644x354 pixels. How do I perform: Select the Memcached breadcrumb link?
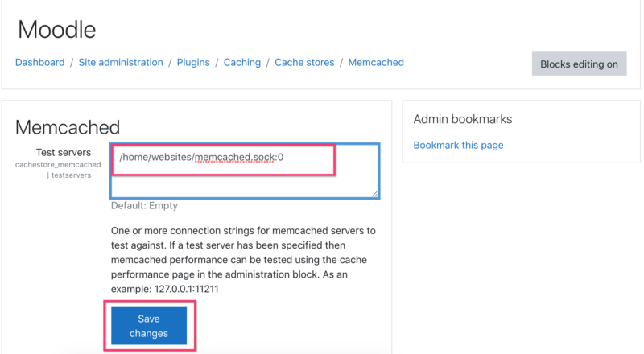point(376,63)
